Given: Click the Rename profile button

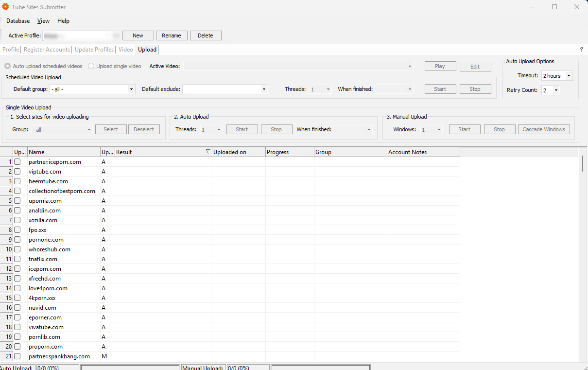Looking at the screenshot, I should [x=172, y=35].
